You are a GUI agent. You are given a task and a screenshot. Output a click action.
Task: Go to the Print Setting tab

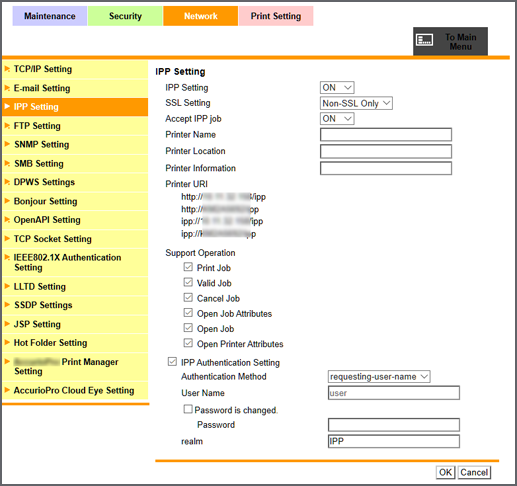click(276, 16)
